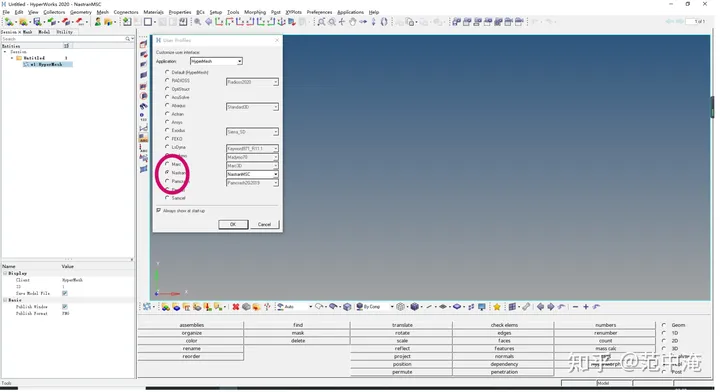Click the crosshair center view icon
This screenshot has width=720, height=392.
click(342, 22)
